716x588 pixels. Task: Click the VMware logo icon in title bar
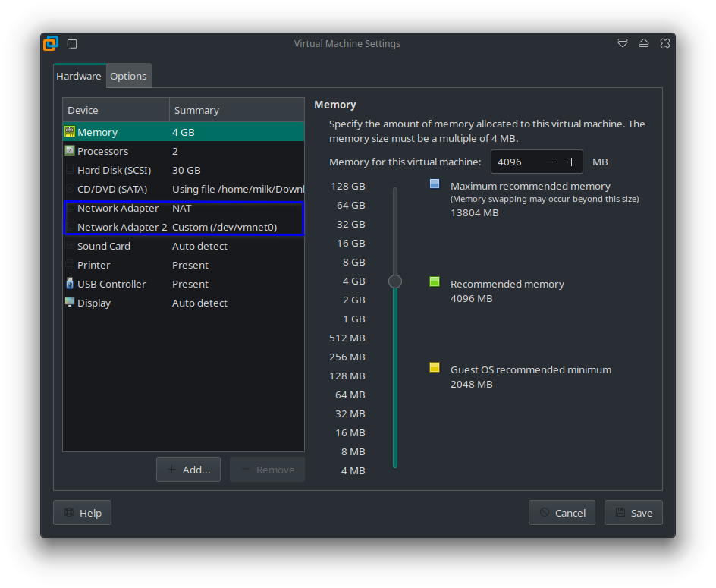[x=51, y=43]
